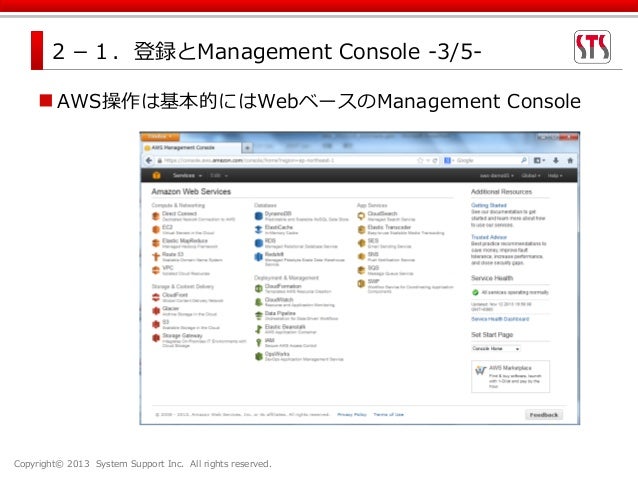The width and height of the screenshot is (638, 479).
Task: Click the AWS cube home icon
Action: 156,175
